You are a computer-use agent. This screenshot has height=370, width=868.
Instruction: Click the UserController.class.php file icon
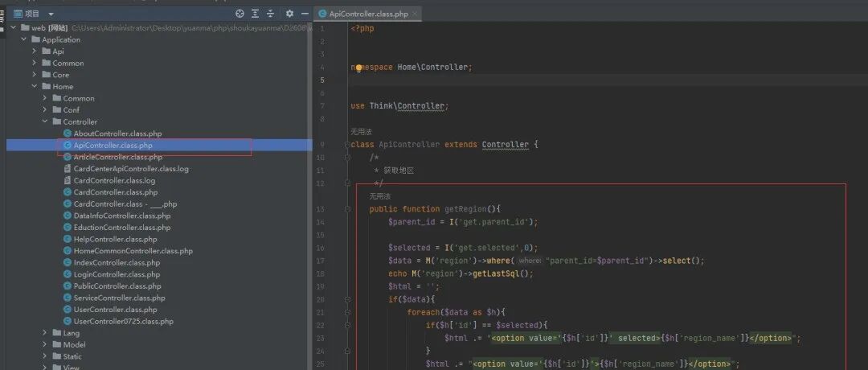tap(68, 310)
